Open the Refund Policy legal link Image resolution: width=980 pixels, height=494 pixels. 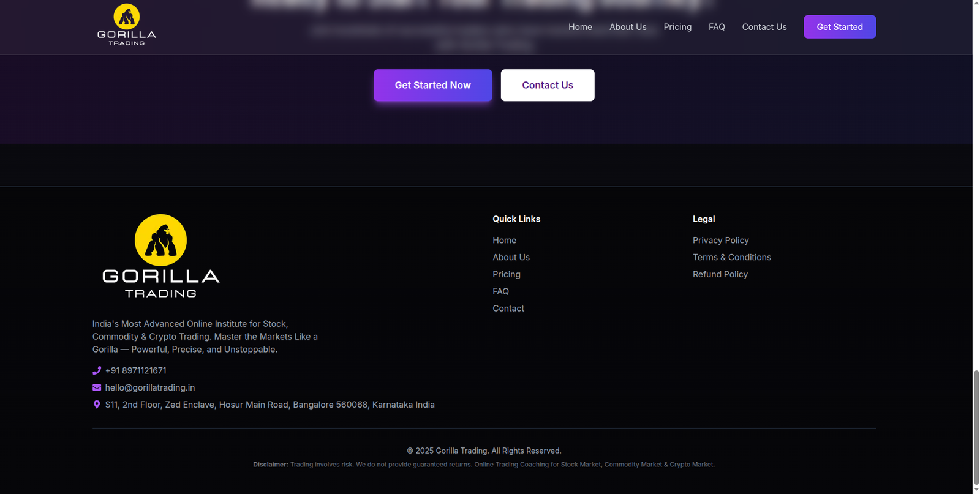coord(720,275)
